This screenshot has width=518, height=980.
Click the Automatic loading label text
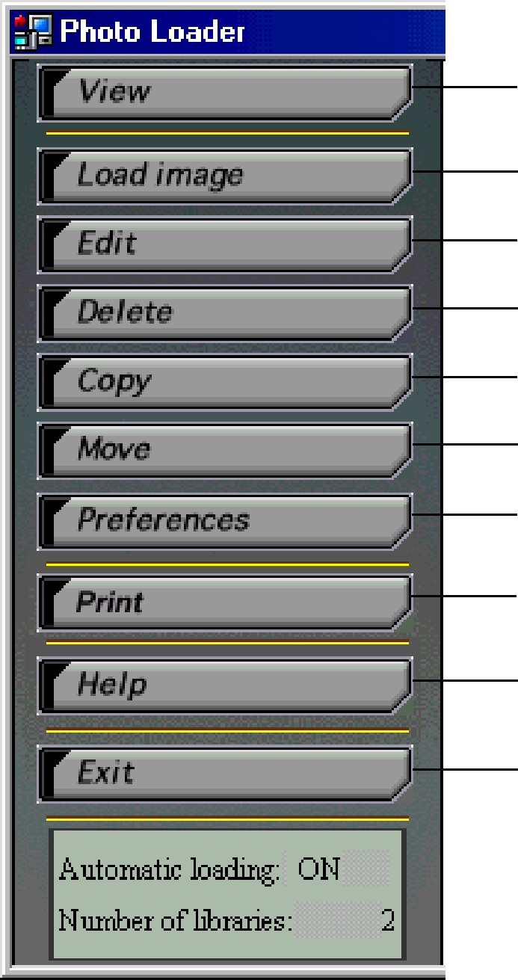(x=170, y=870)
